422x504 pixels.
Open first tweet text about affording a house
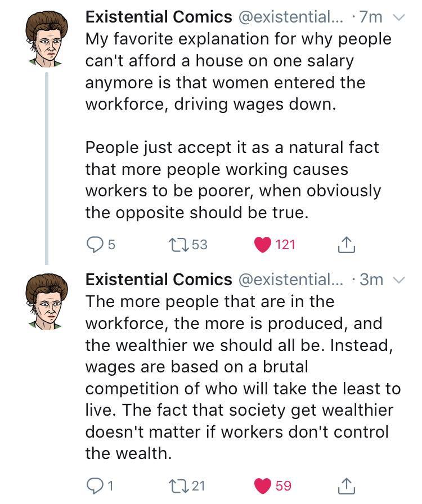[x=239, y=125]
